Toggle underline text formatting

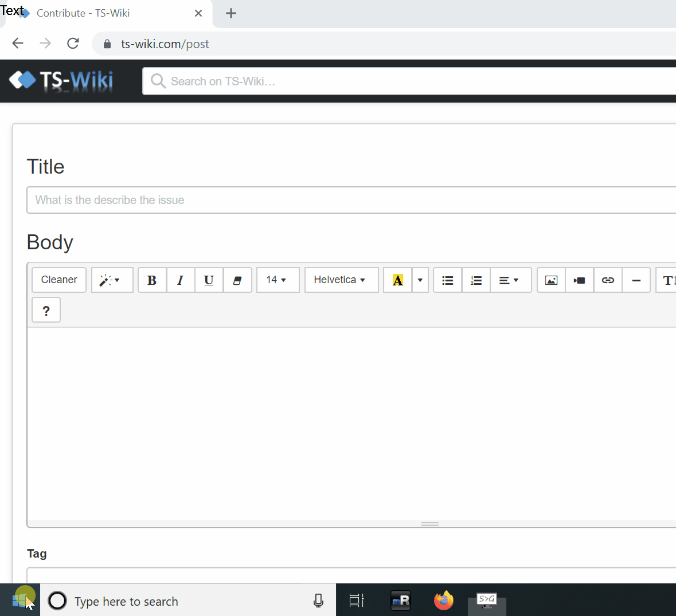209,280
